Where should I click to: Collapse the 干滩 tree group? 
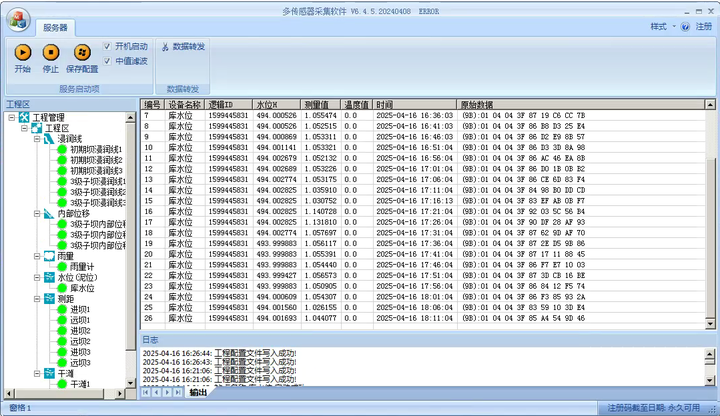coord(37,373)
